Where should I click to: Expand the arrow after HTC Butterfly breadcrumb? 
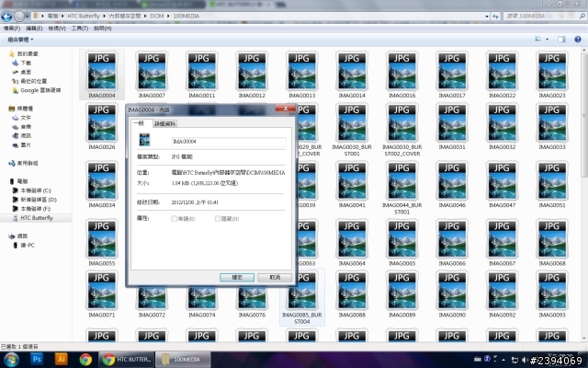[x=104, y=17]
